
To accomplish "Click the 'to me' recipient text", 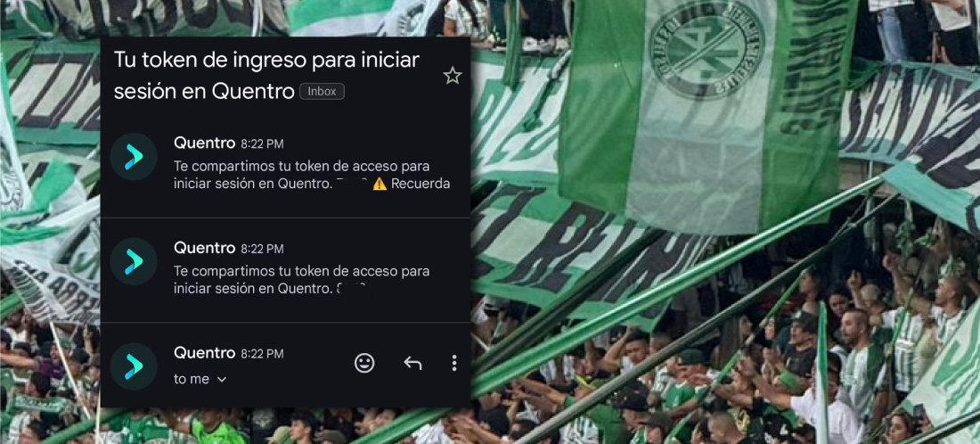I will pos(192,379).
